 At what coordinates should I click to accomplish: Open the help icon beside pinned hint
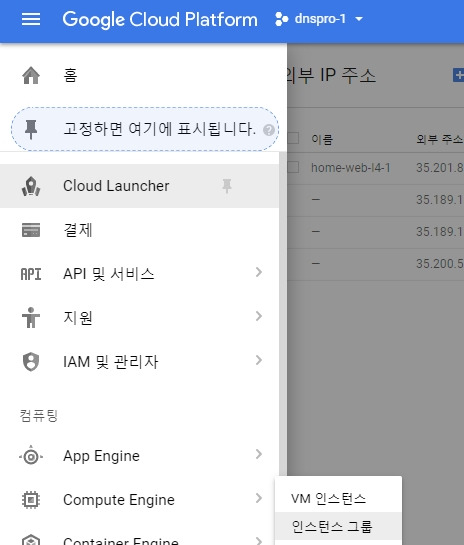[x=269, y=130]
